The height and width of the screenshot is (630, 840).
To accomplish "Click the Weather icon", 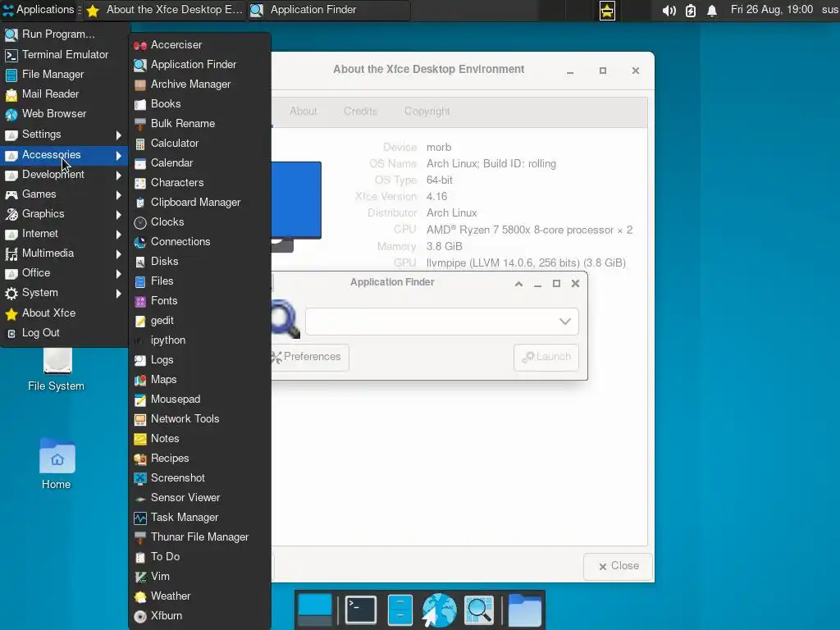I will click(x=139, y=596).
